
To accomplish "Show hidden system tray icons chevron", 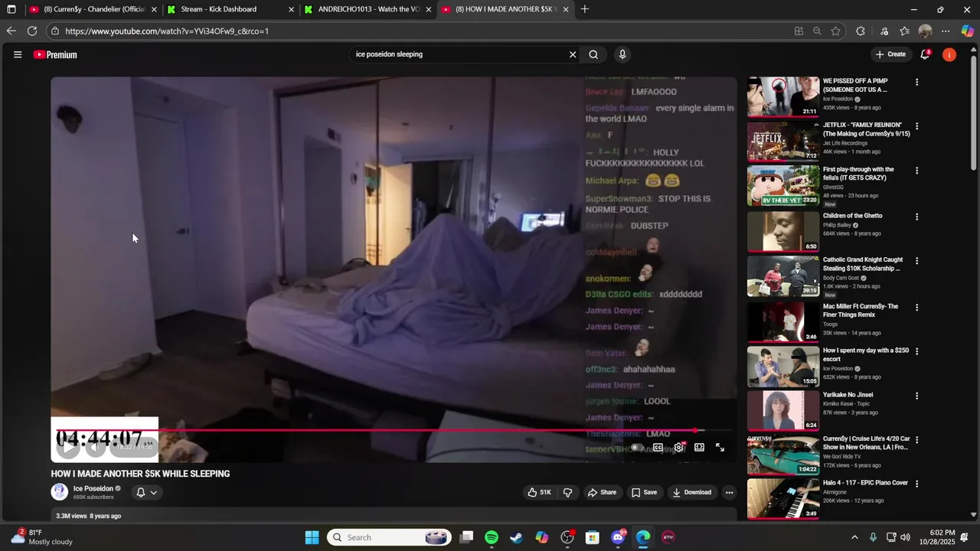I will click(854, 537).
